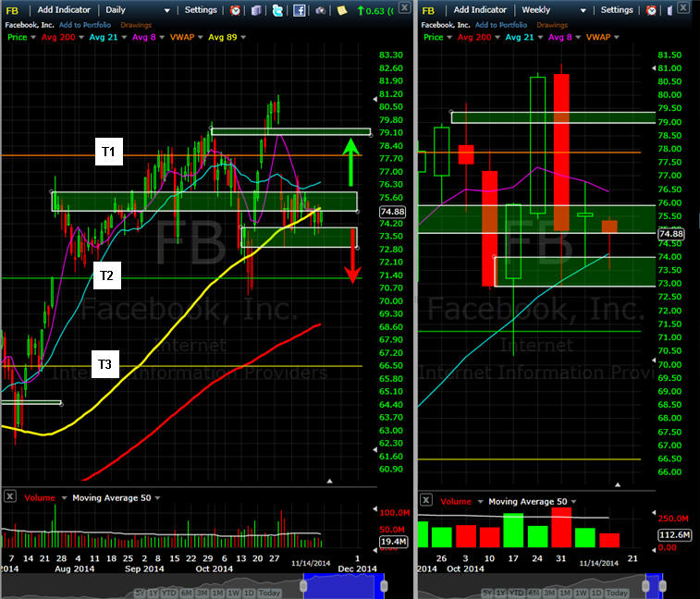
Task: Open alarm clock alert on Weekly chart
Action: (x=651, y=10)
